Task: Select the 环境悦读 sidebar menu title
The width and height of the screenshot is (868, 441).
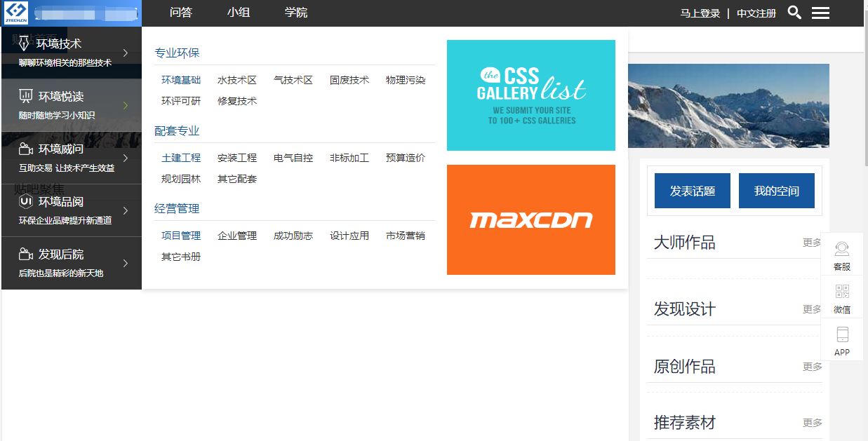Action: [61, 97]
